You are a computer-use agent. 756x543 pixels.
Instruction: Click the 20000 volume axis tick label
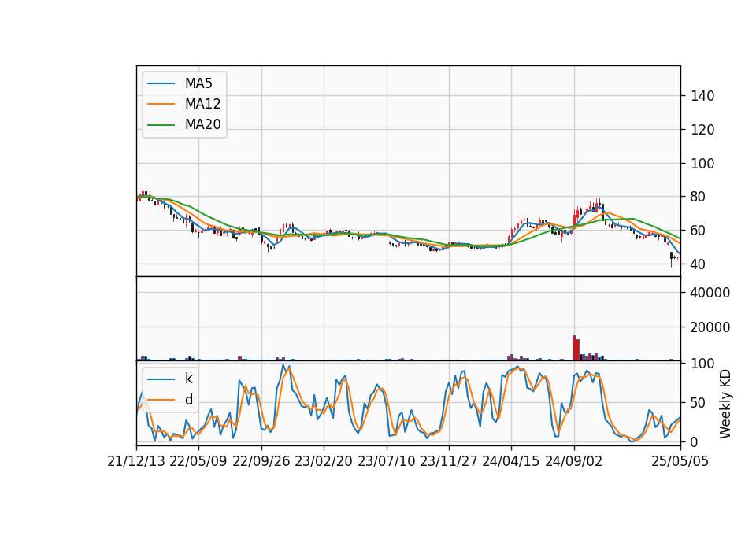tap(710, 327)
